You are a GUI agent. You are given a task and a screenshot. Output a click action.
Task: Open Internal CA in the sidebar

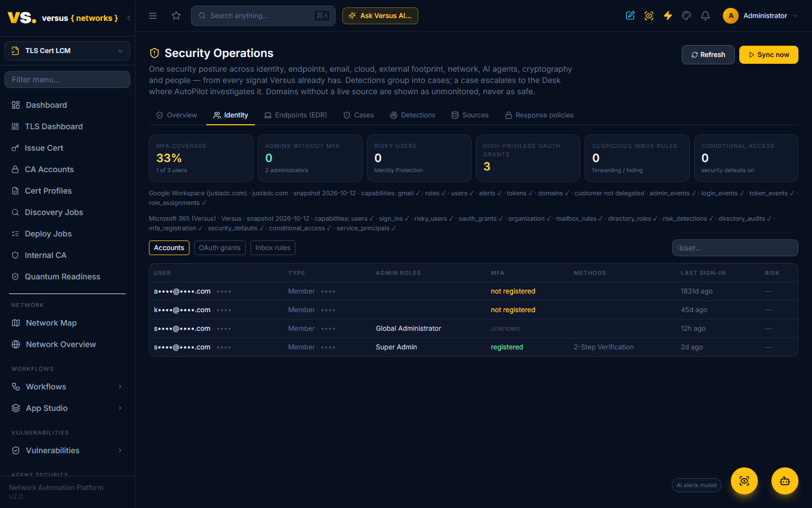click(67, 255)
